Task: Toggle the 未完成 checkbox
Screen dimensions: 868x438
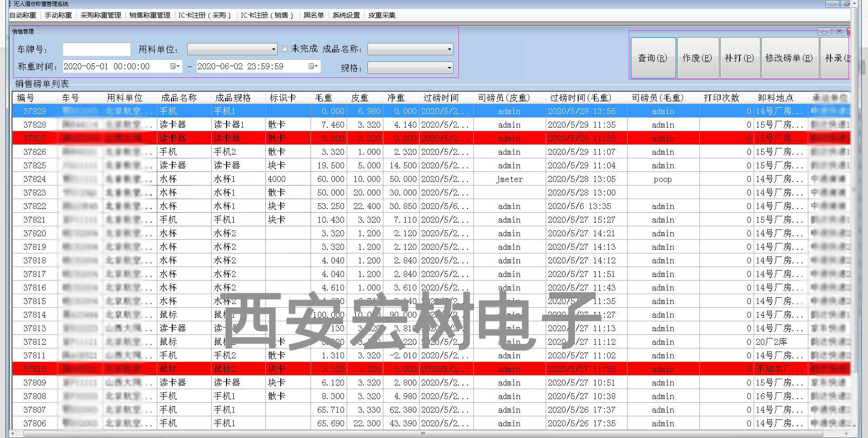Action: [x=285, y=49]
